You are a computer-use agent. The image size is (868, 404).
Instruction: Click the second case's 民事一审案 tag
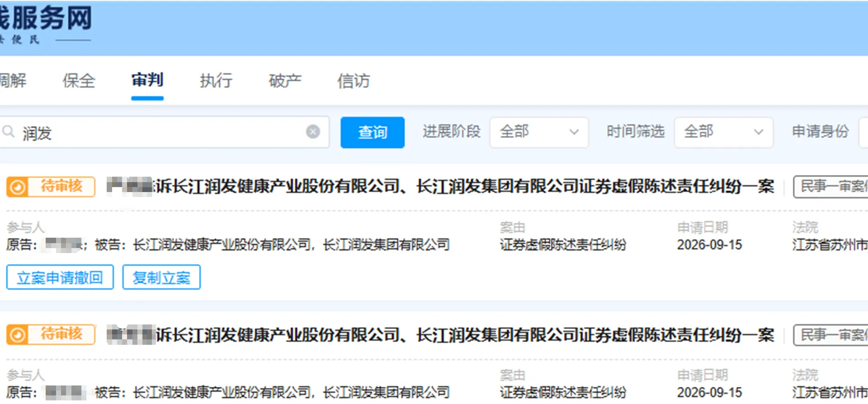point(831,335)
